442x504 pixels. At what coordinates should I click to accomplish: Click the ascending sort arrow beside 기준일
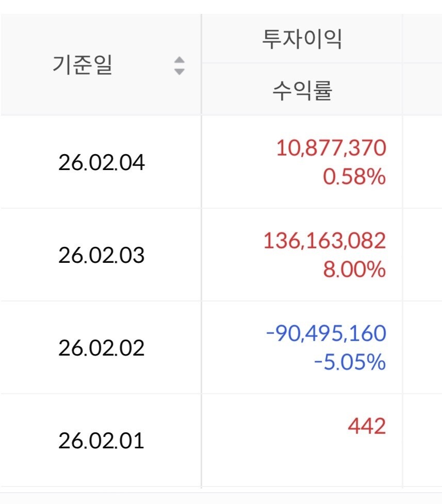179,60
